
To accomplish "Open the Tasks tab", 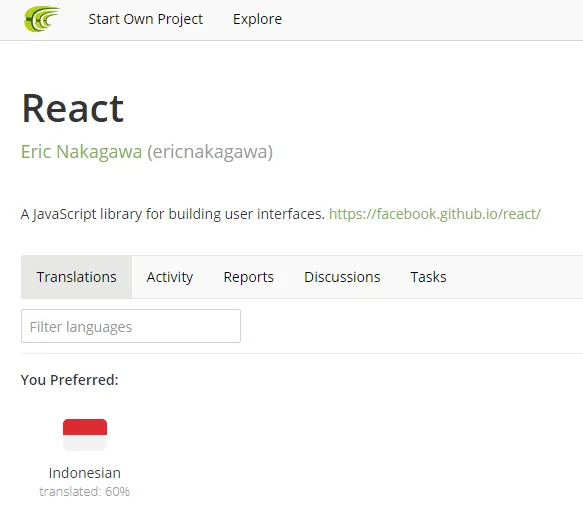I will (428, 277).
